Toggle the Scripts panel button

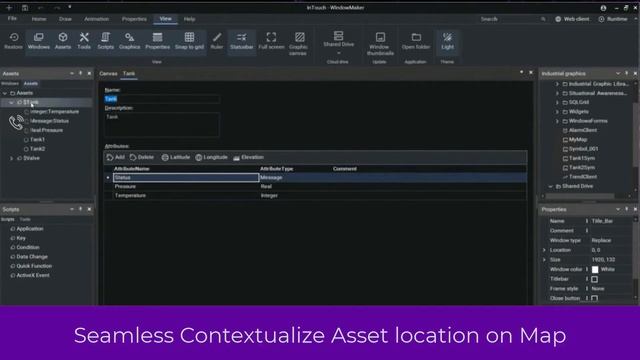[x=105, y=41]
